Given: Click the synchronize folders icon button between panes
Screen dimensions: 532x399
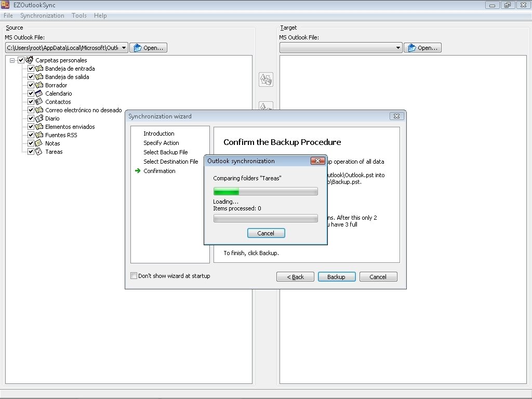Looking at the screenshot, I should (266, 79).
